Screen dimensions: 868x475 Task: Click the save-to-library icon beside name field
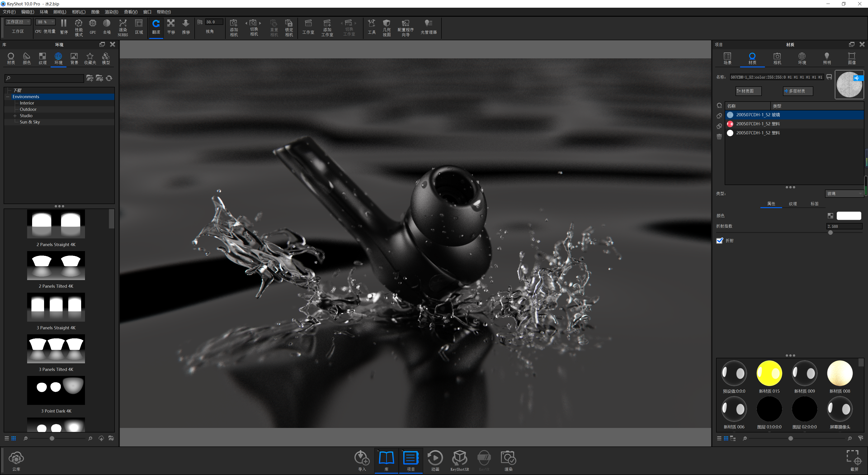[829, 77]
